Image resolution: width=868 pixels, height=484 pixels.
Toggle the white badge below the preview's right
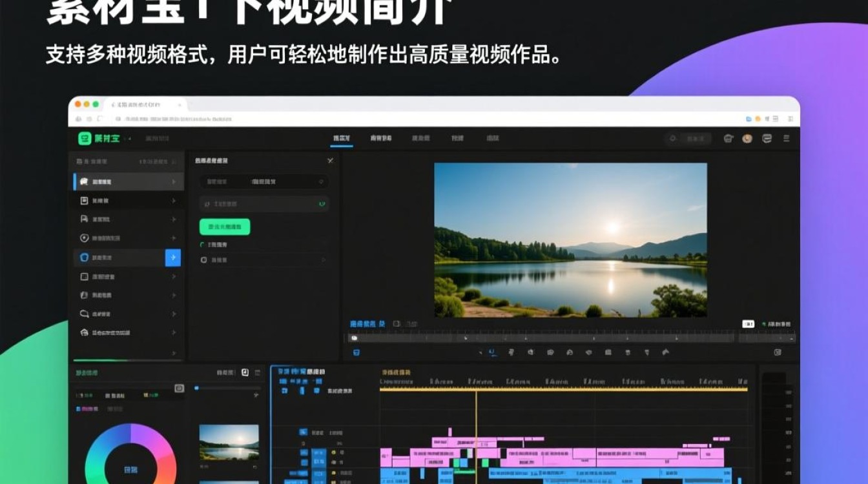point(749,323)
